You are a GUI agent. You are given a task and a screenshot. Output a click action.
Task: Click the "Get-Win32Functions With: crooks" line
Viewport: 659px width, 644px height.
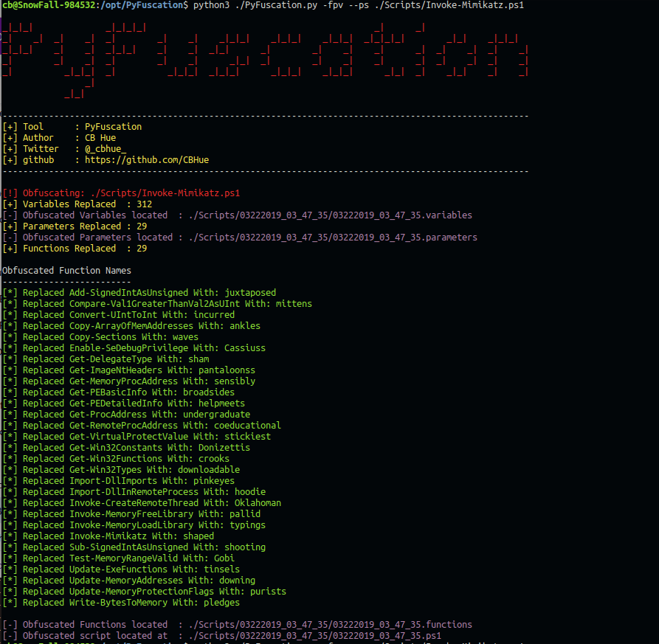click(x=116, y=459)
